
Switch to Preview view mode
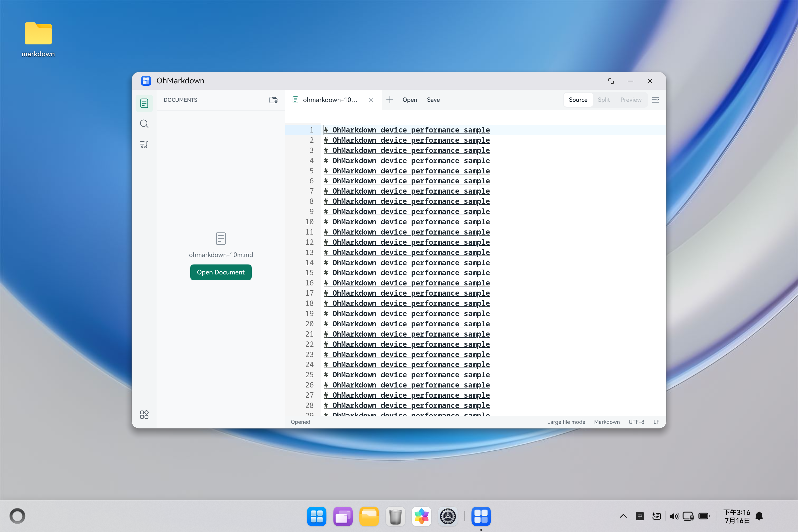tap(631, 100)
